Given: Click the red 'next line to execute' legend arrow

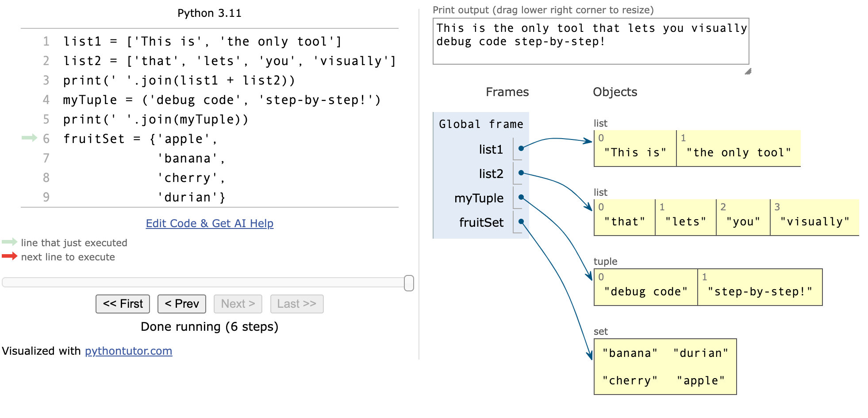Looking at the screenshot, I should [x=9, y=256].
